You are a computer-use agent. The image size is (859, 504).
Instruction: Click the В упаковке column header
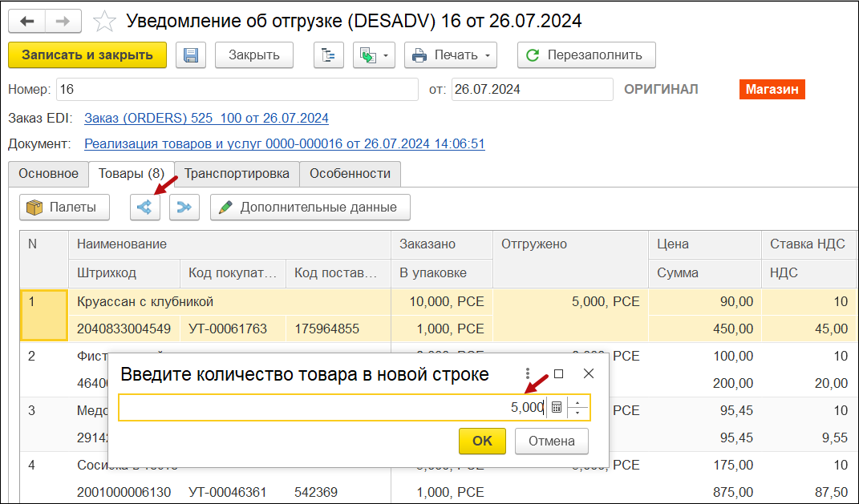pos(442,272)
